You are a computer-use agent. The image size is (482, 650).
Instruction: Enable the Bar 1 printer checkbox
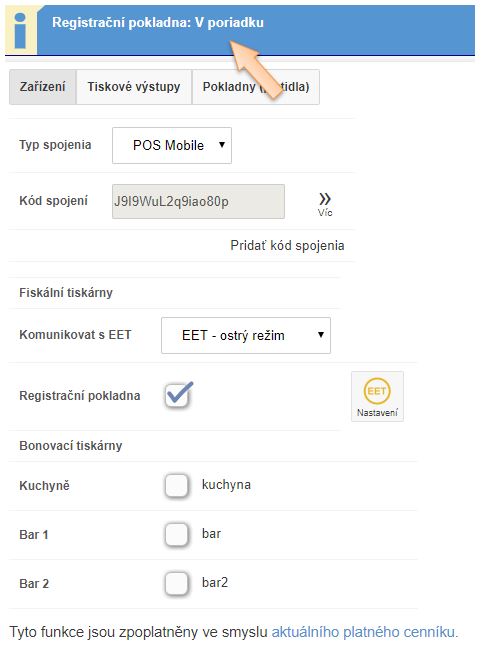coord(177,534)
